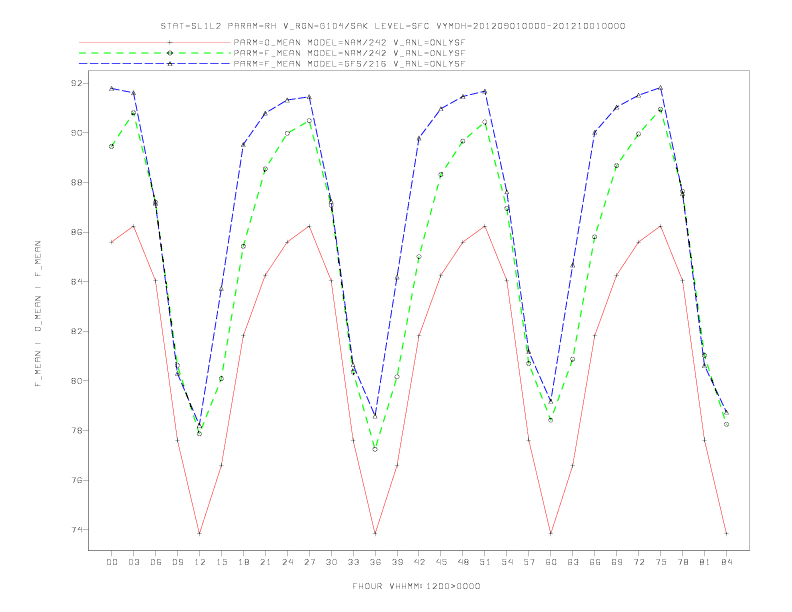
Task: Click x-axis hour label 51
Action: click(485, 562)
